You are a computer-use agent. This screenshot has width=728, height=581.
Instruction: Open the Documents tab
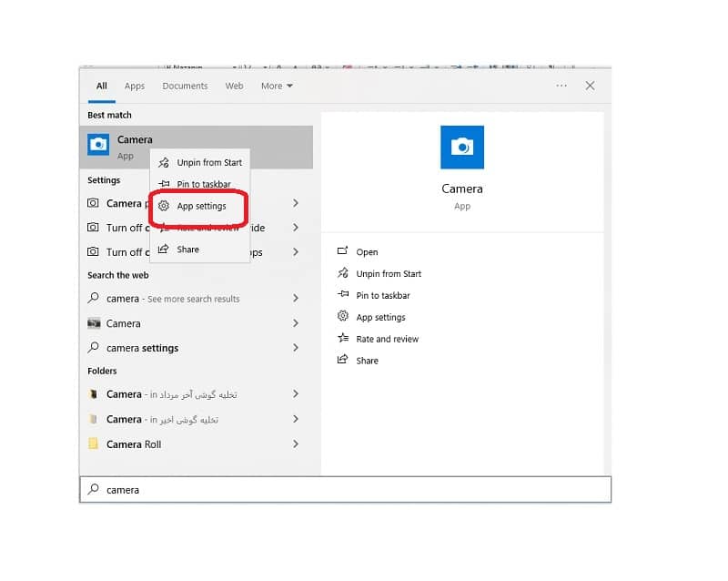click(185, 86)
